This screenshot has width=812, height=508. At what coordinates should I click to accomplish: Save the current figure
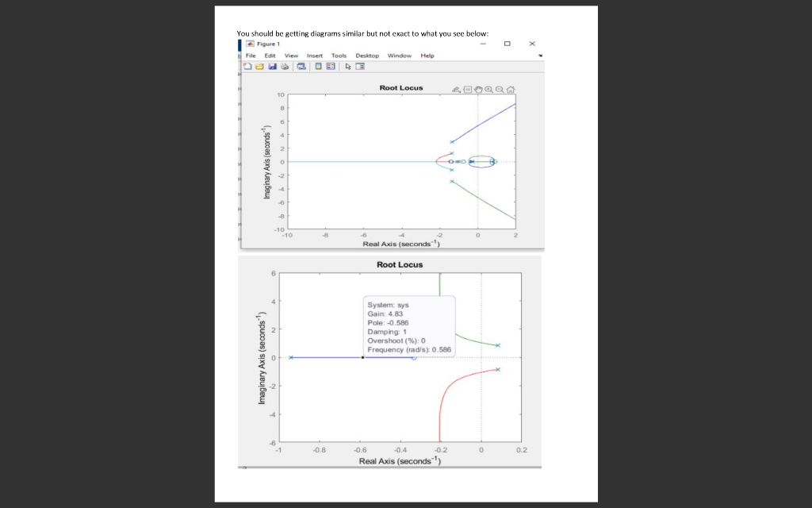(273, 66)
